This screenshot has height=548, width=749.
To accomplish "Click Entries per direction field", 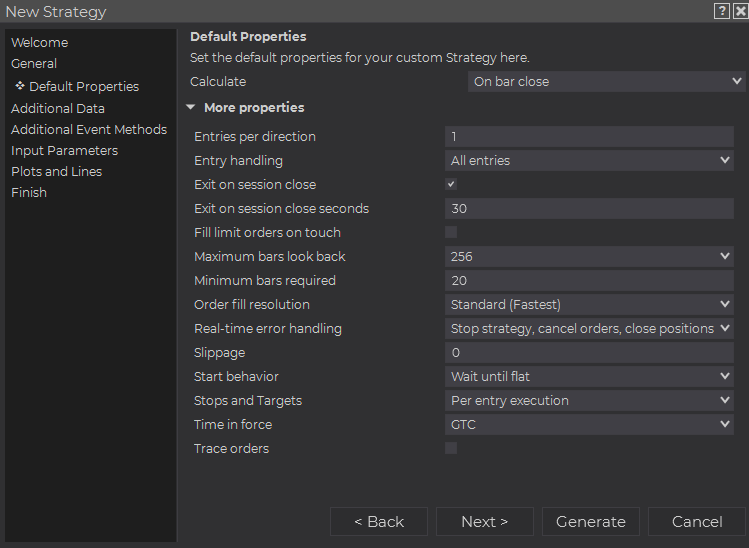I will [589, 137].
